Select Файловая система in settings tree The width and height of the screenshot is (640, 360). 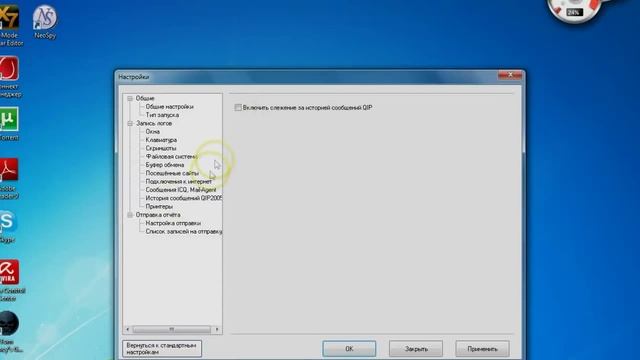click(x=171, y=156)
